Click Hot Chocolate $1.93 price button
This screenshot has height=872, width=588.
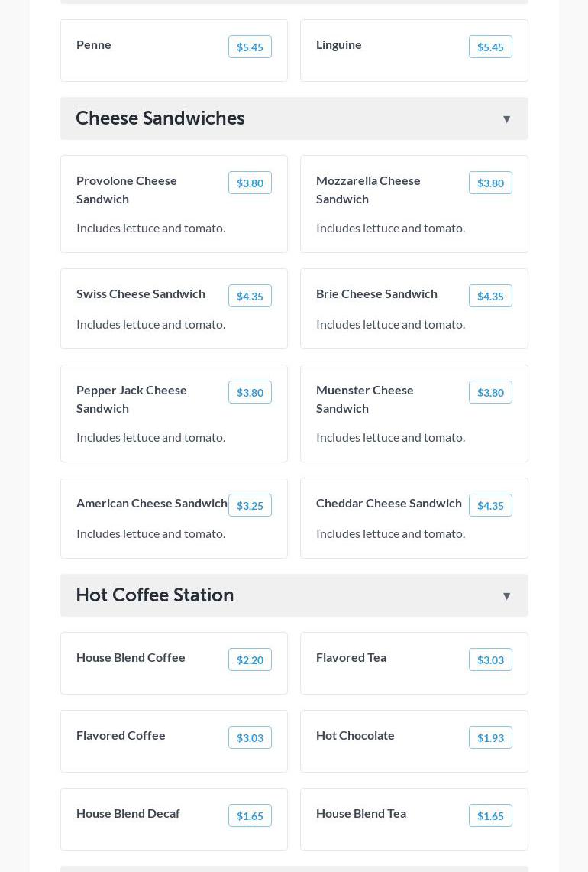(490, 738)
